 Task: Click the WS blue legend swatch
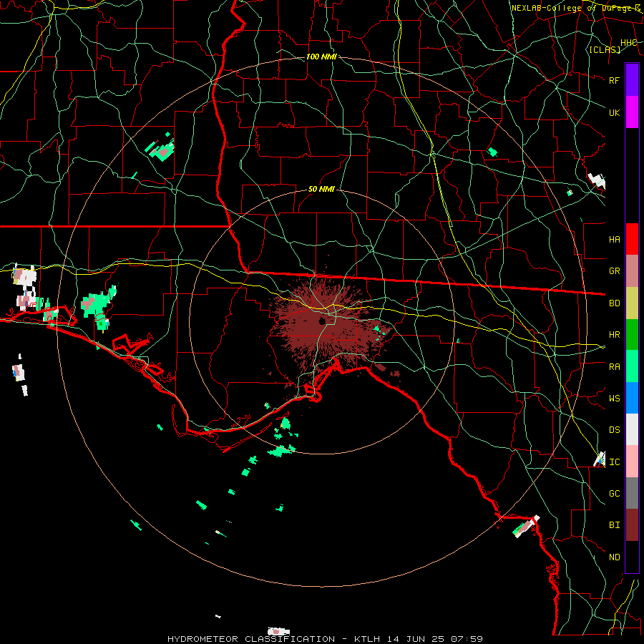point(632,398)
